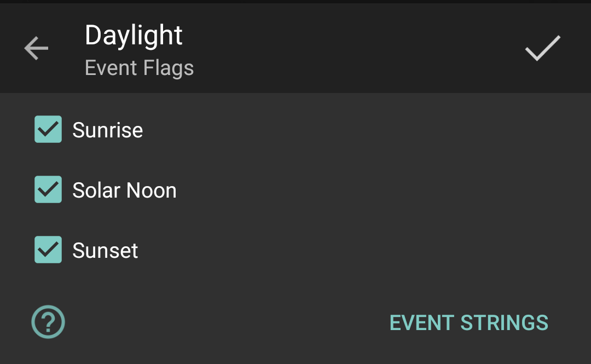Go back using the left arrow icon

(36, 48)
